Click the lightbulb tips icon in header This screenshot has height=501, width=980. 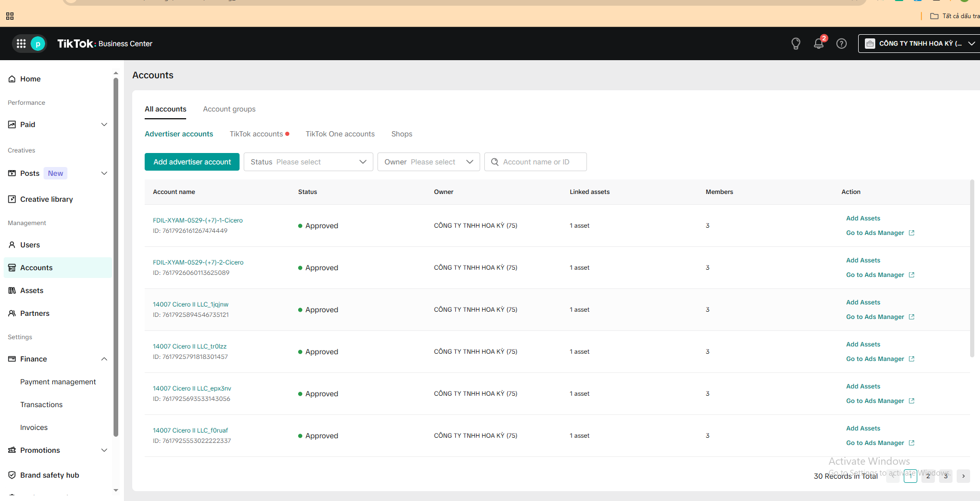point(796,44)
